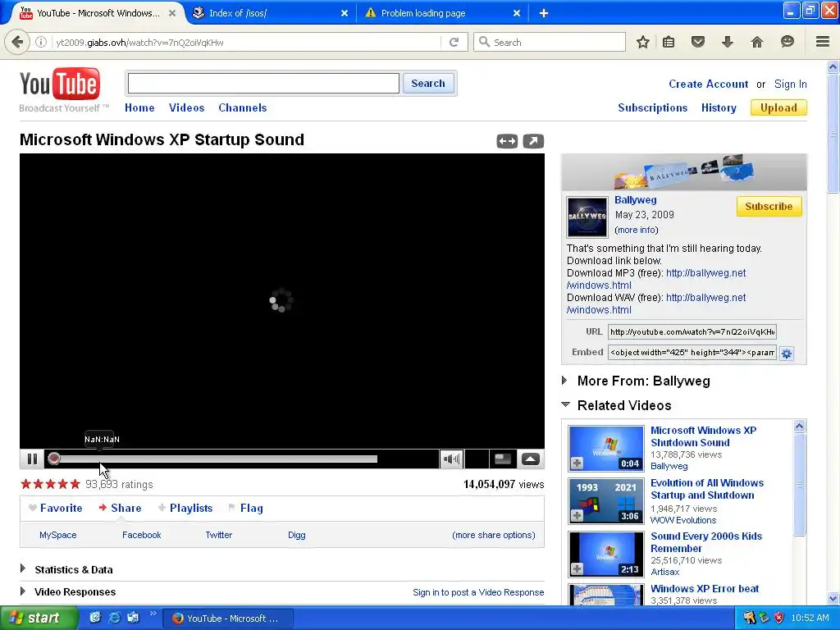Open the Firefox Hello chat icon

(787, 42)
